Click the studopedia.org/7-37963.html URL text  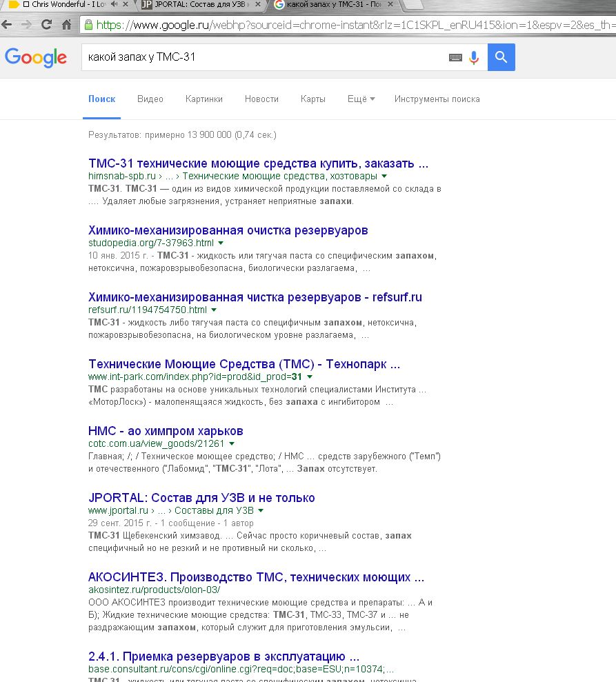[151, 243]
